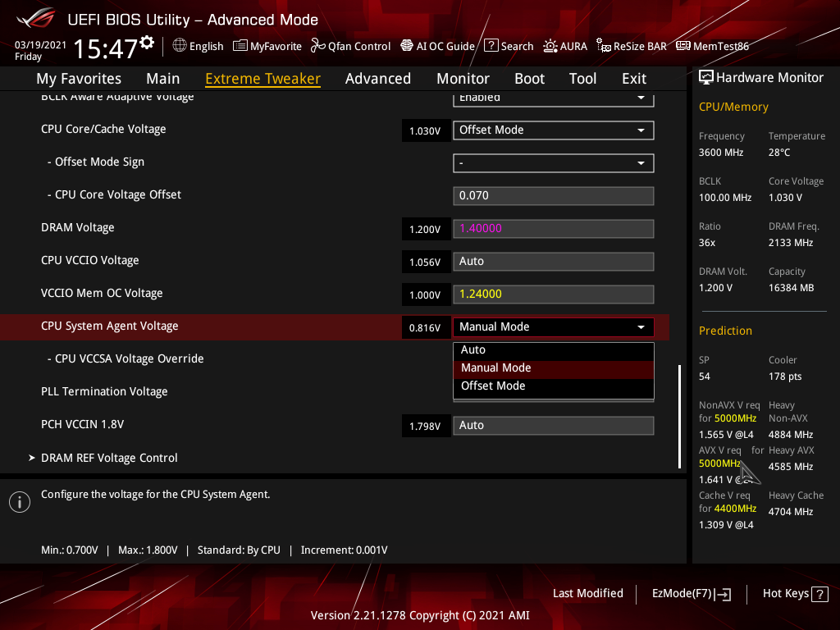Open My Favorites tab
Screen dimensions: 840x630
(79, 78)
